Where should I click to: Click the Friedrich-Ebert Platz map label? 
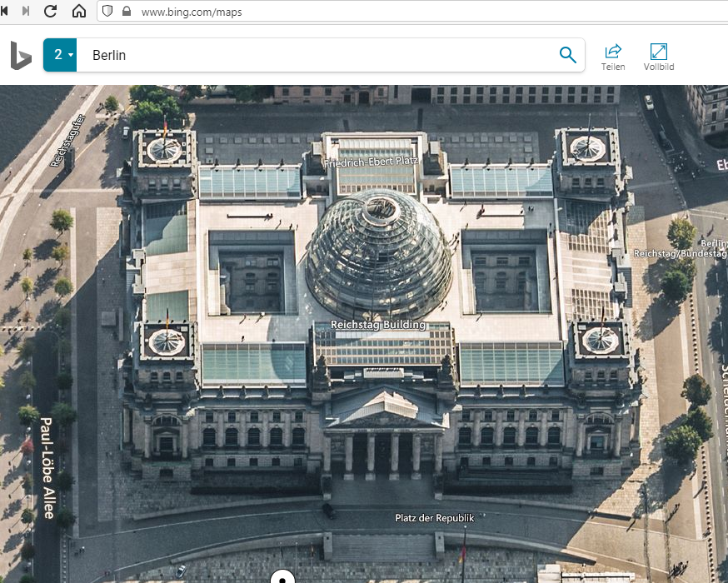[x=371, y=162]
